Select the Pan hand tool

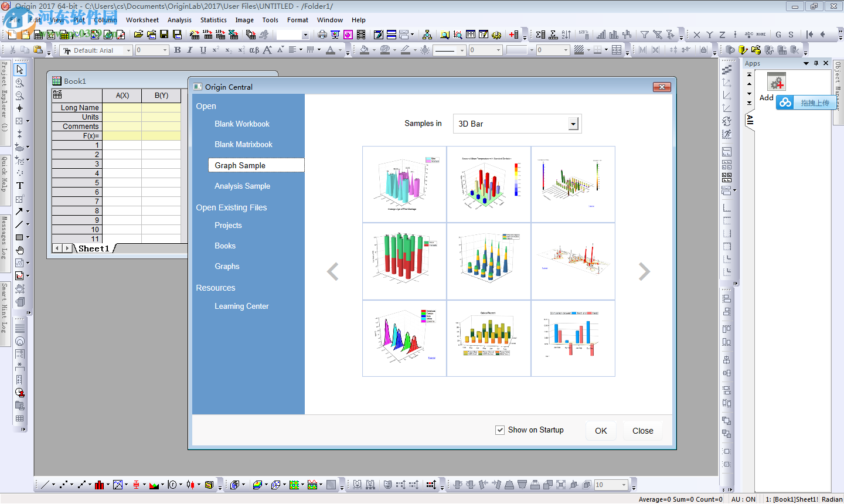(20, 250)
